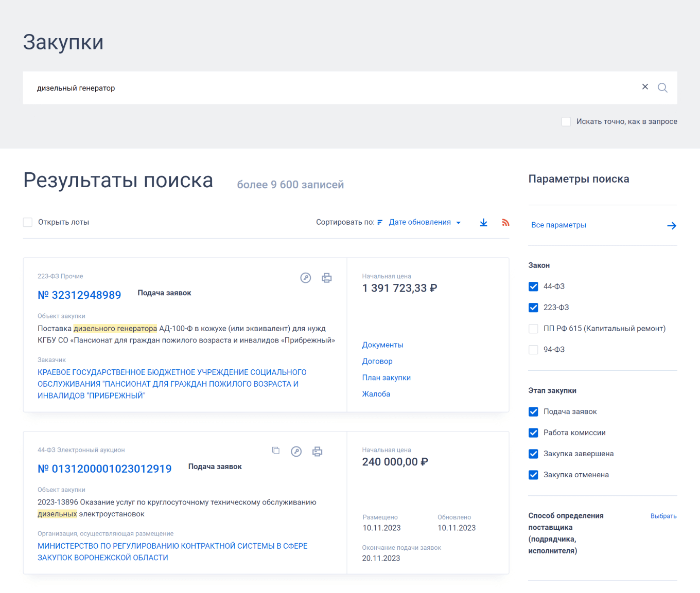Click 'Выбрать' to choose supplier determination method
700x593 pixels.
[x=663, y=515]
